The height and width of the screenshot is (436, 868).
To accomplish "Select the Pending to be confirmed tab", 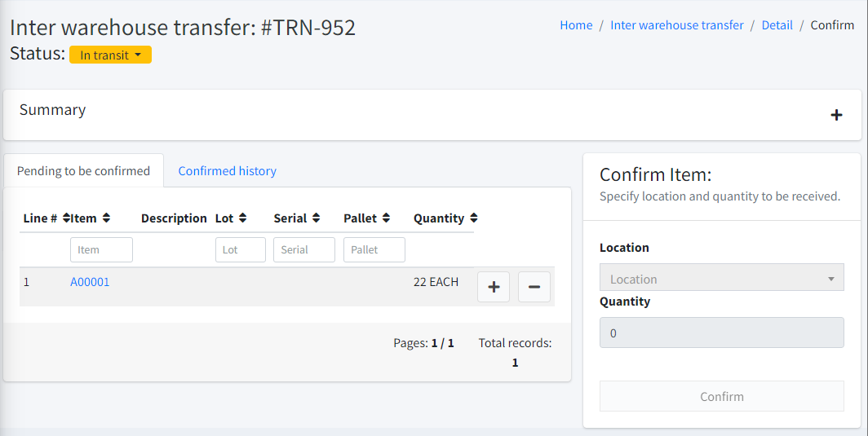I will (83, 171).
